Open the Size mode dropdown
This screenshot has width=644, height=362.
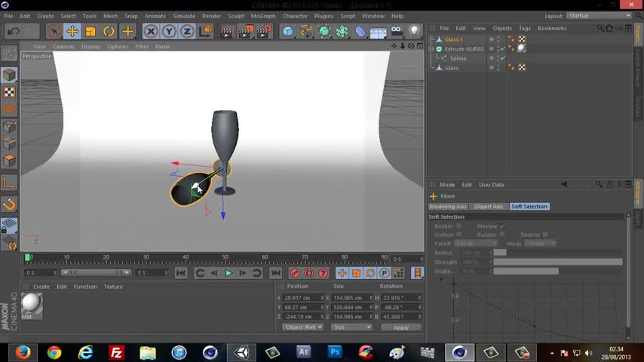point(351,327)
